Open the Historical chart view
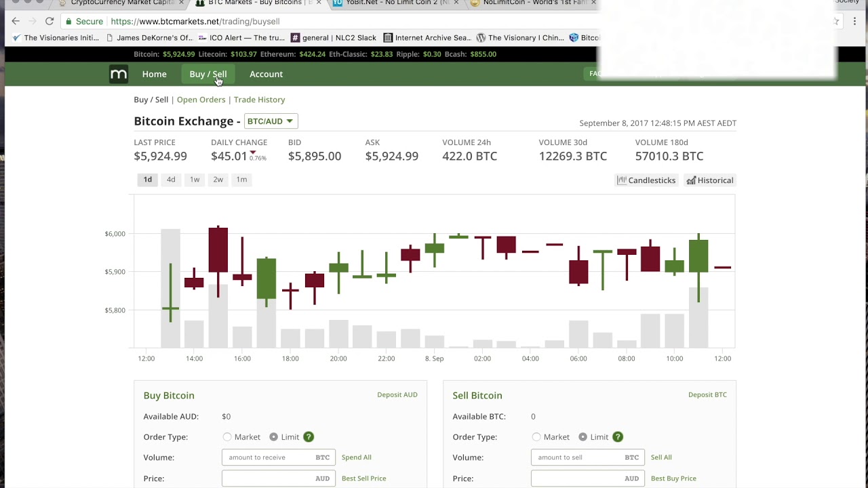 click(x=710, y=180)
